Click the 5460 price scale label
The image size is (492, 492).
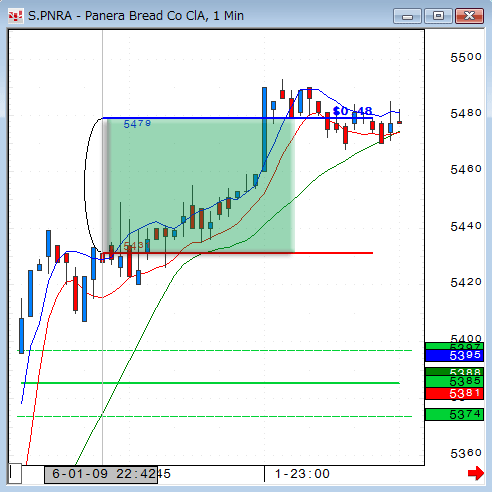coord(466,169)
